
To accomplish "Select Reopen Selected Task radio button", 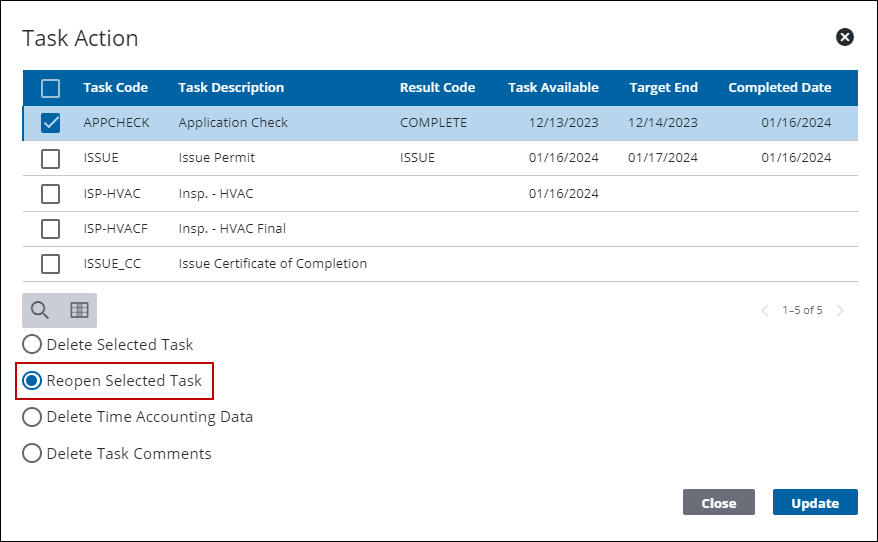I will click(33, 381).
